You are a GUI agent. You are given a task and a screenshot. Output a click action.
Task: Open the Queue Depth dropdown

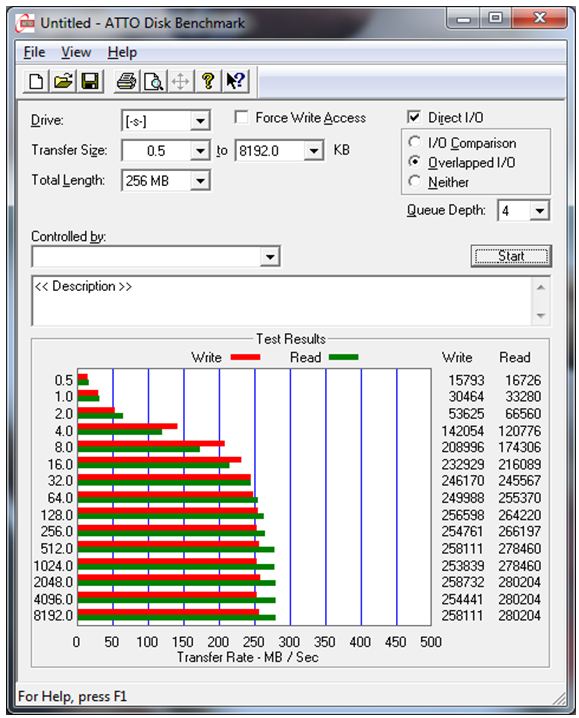tap(540, 211)
